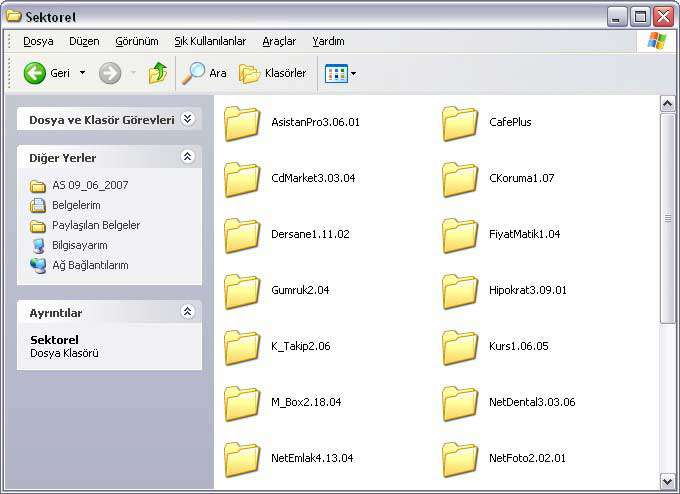The image size is (680, 494).
Task: Select the CKoruma1.07 folder icon
Action: point(460,180)
